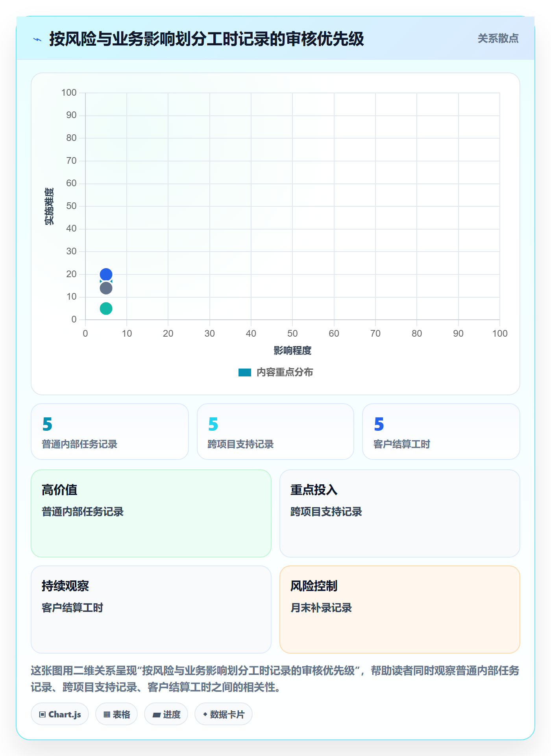Click the 影响程度 x-axis title

tap(292, 350)
